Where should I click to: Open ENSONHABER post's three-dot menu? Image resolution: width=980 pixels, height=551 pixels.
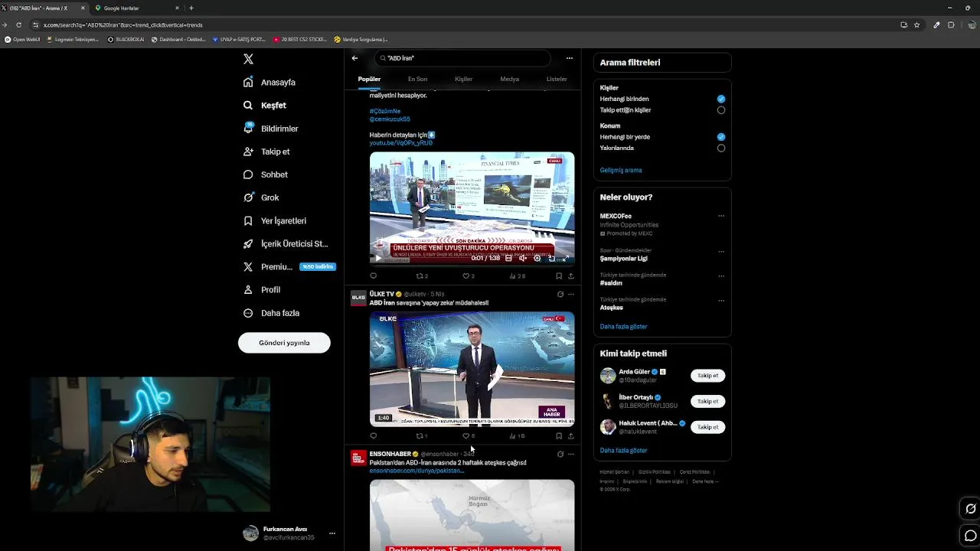(x=571, y=454)
